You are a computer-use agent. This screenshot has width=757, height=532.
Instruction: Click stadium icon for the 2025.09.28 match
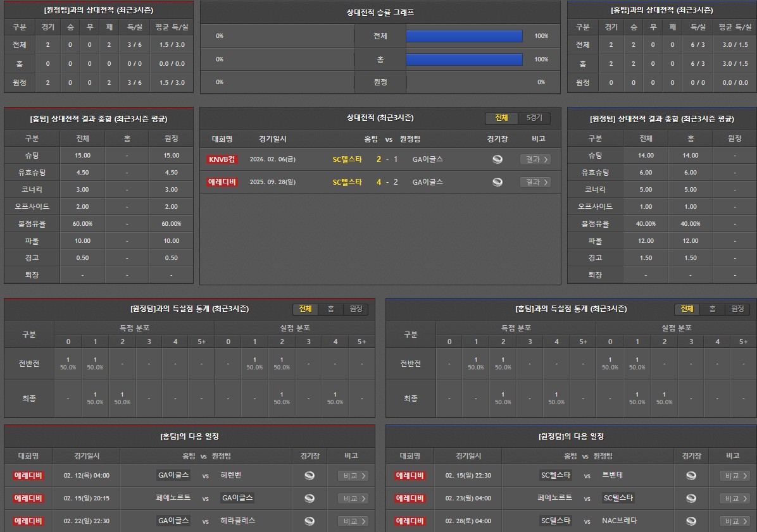tap(497, 182)
